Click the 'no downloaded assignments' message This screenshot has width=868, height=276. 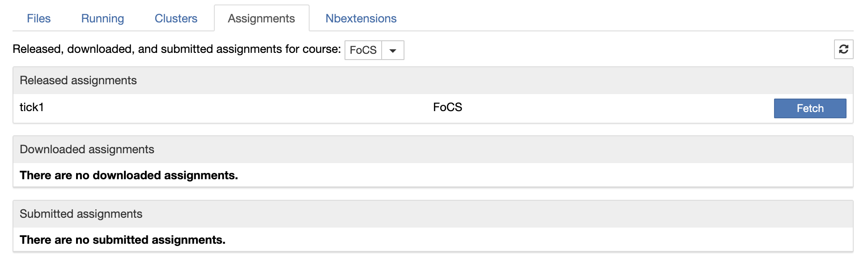click(x=129, y=176)
